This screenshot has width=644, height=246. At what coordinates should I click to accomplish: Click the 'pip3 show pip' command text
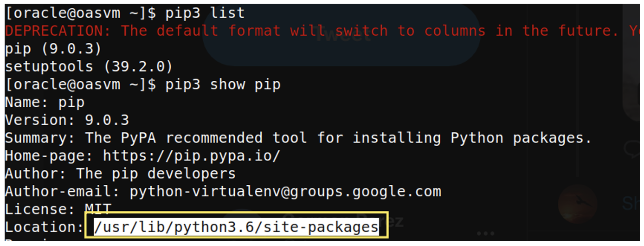(223, 84)
